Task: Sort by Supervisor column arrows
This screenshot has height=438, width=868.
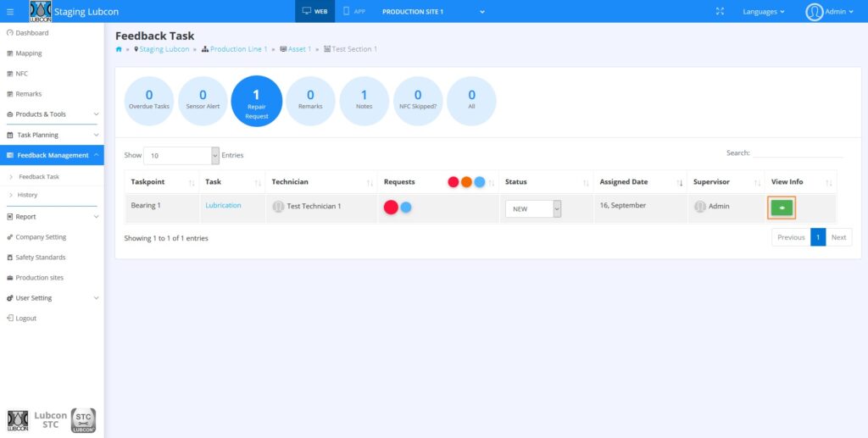Action: (757, 182)
